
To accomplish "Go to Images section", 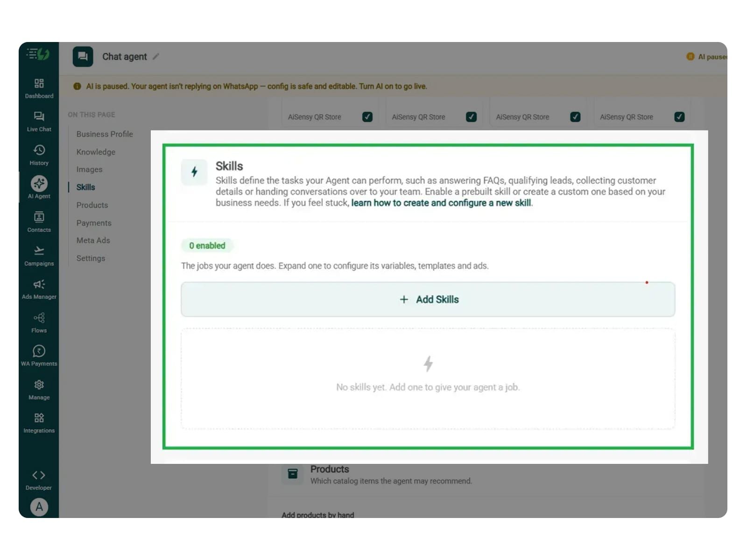I will [89, 169].
